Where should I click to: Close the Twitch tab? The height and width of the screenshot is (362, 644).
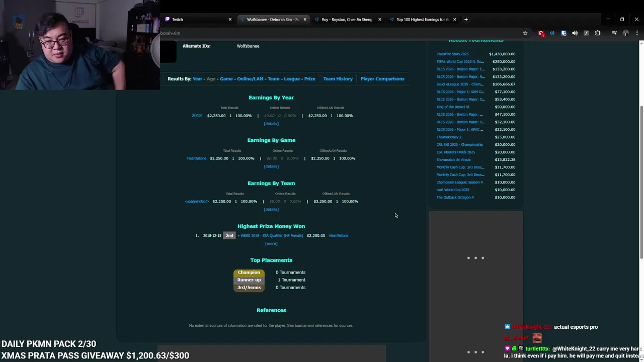click(x=230, y=20)
